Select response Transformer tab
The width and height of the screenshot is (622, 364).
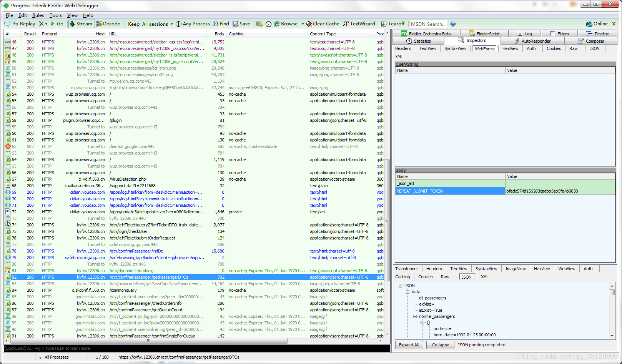point(406,269)
